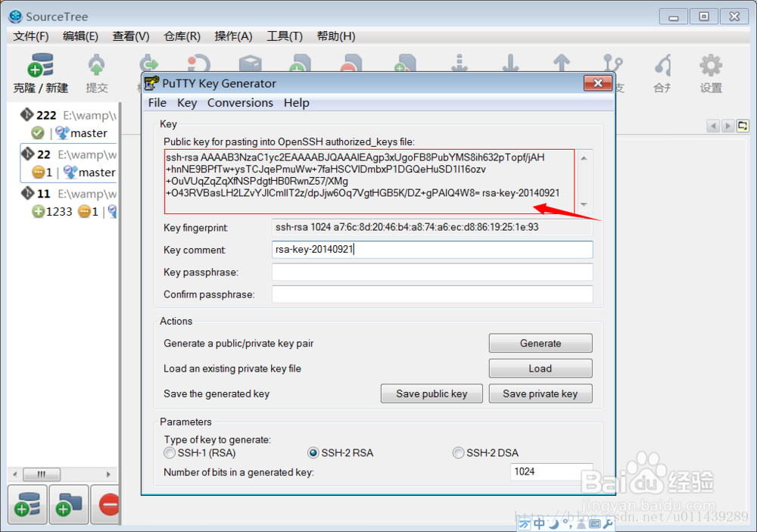757x532 pixels.
Task: Click the bookmarks panel's right scroll arrow
Action: coord(108,474)
